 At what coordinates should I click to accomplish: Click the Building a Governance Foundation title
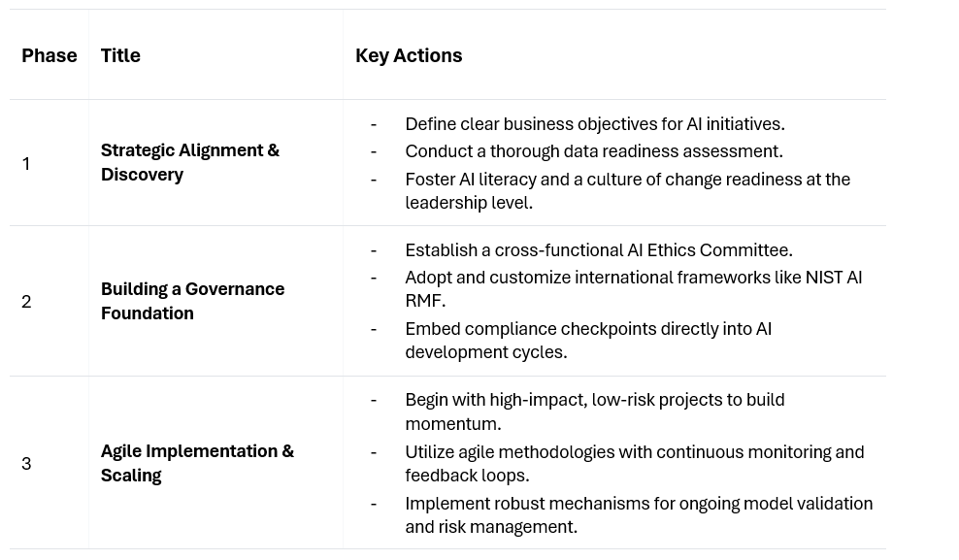tap(192, 301)
